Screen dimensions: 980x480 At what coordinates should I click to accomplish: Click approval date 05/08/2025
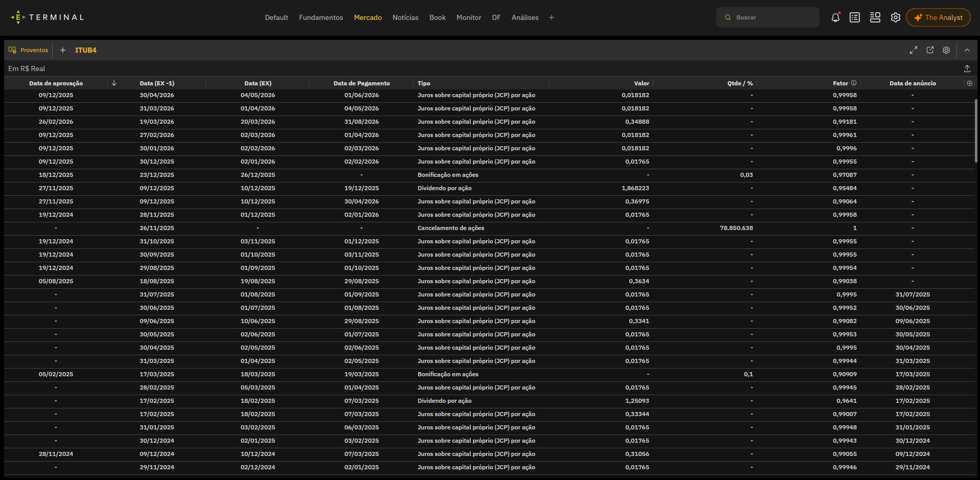click(x=56, y=281)
